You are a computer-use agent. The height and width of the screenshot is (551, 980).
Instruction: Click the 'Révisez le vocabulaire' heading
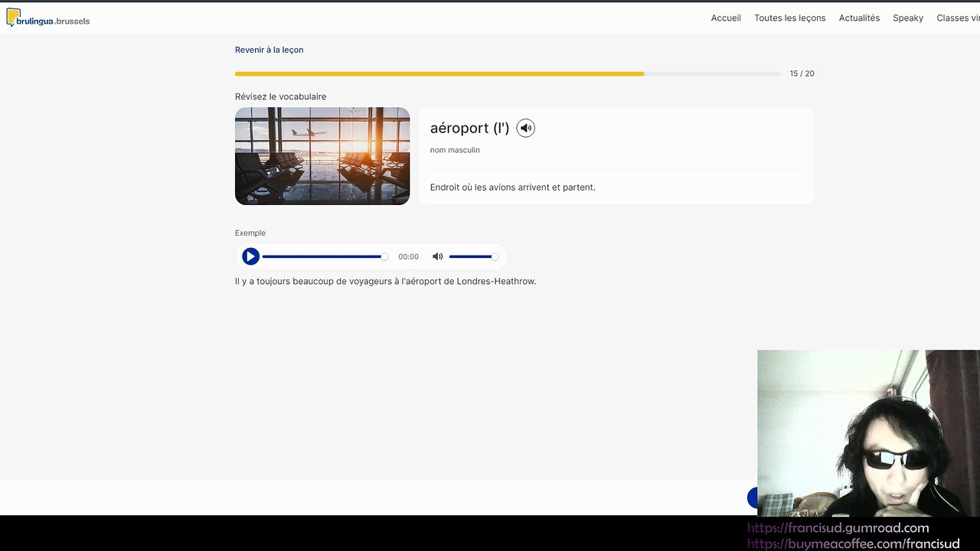[280, 96]
